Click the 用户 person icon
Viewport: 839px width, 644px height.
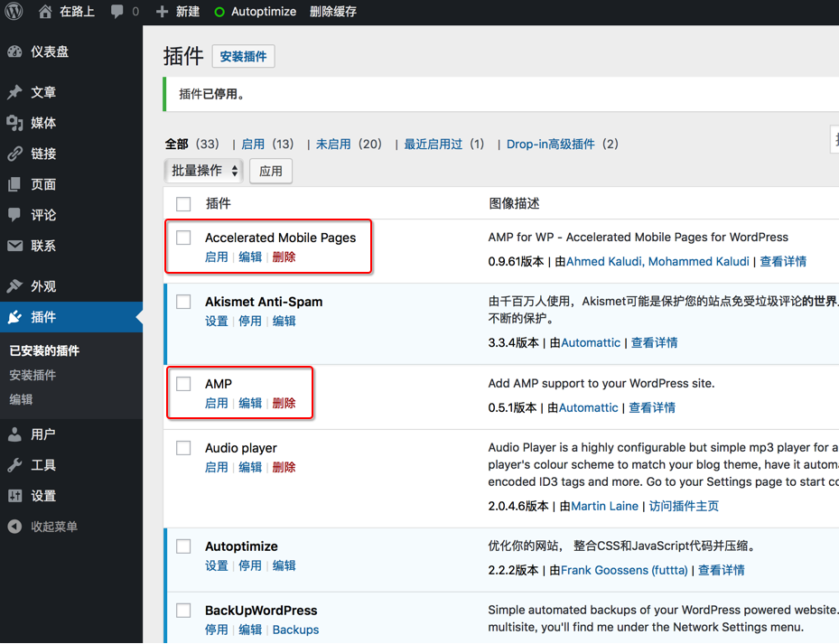[x=15, y=434]
